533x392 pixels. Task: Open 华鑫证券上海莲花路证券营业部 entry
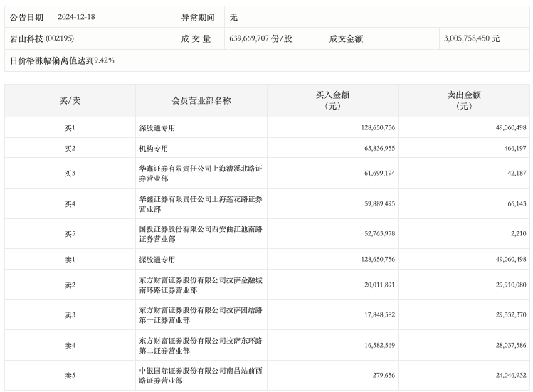click(x=201, y=203)
